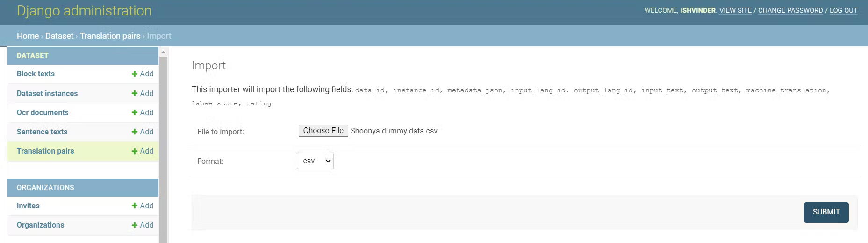Click the plus icon for Dataset instances

click(x=135, y=94)
